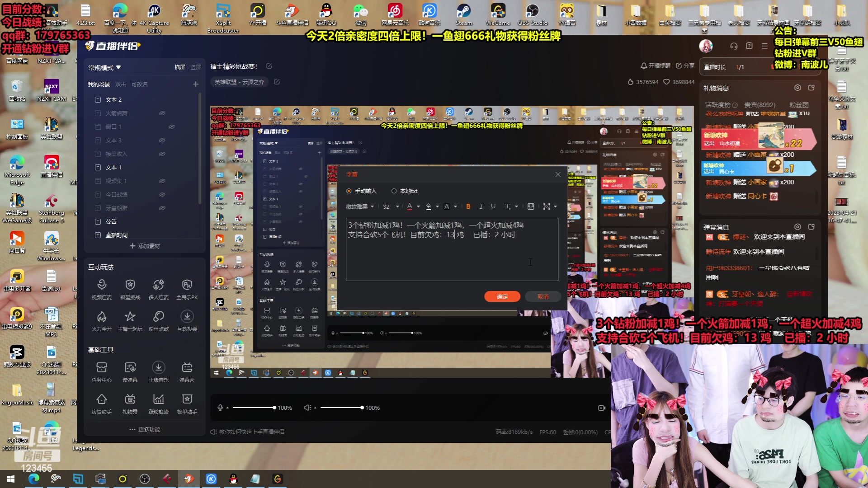The image size is (868, 488).
Task: Open the 礼物消息 panel settings
Action: (797, 88)
